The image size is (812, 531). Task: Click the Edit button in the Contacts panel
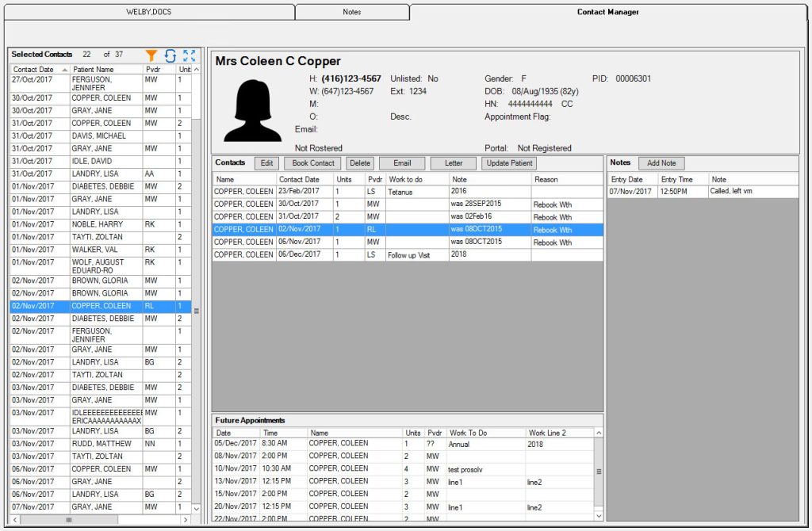tap(266, 162)
